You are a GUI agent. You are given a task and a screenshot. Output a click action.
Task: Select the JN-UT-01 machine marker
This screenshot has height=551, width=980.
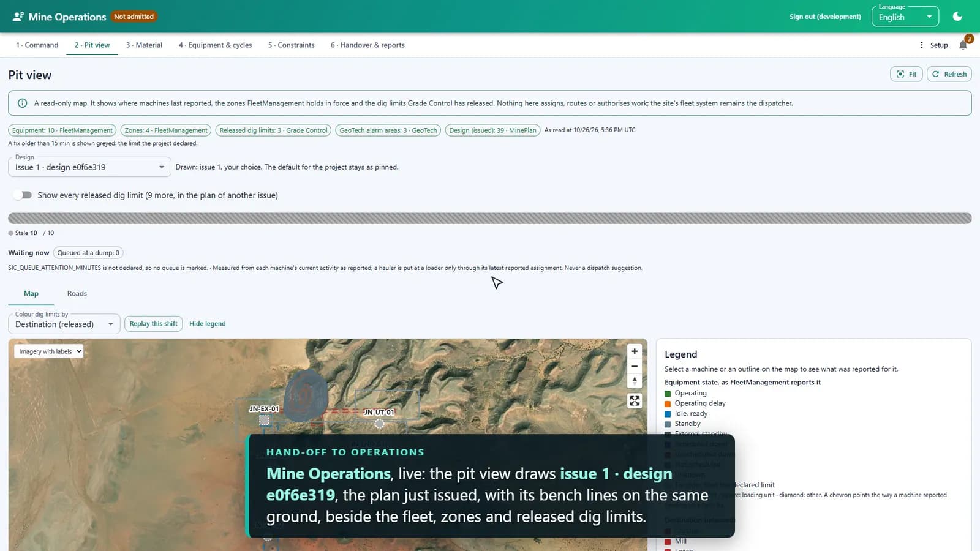[379, 423]
